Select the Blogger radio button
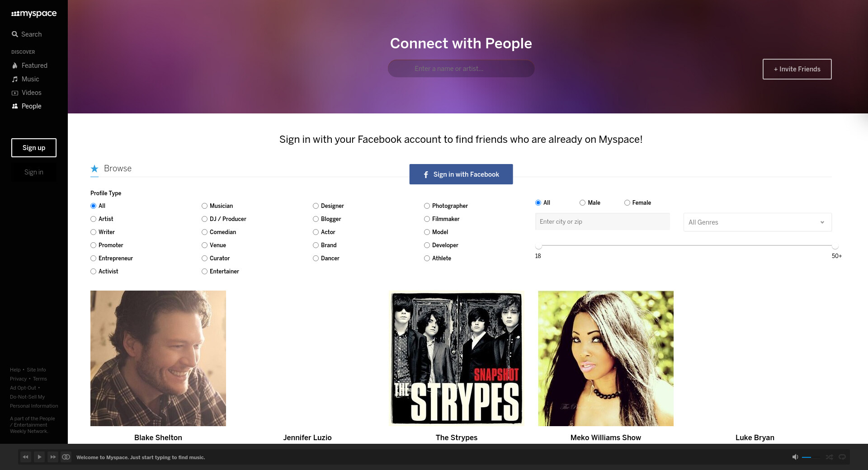Image resolution: width=868 pixels, height=470 pixels. (x=316, y=219)
